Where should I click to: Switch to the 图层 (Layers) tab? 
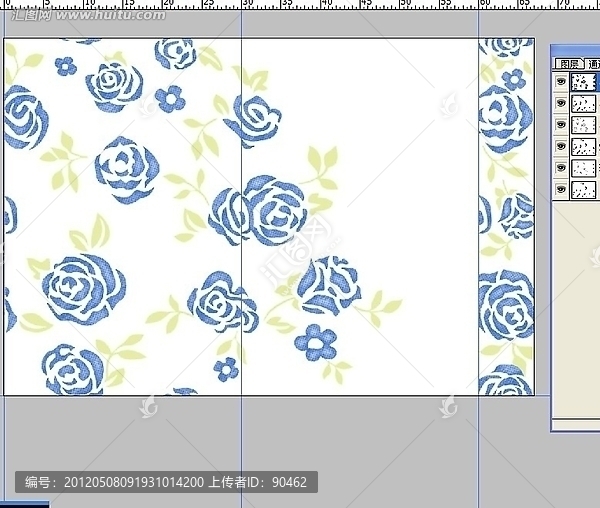[569, 64]
